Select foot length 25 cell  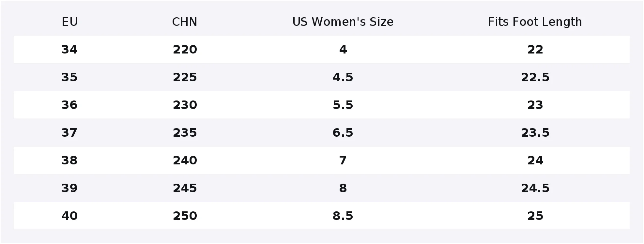pos(535,216)
